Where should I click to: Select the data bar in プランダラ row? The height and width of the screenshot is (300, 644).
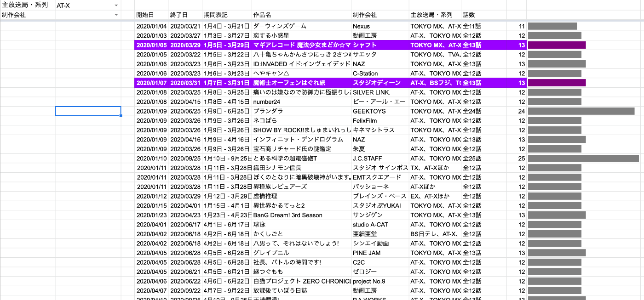581,111
